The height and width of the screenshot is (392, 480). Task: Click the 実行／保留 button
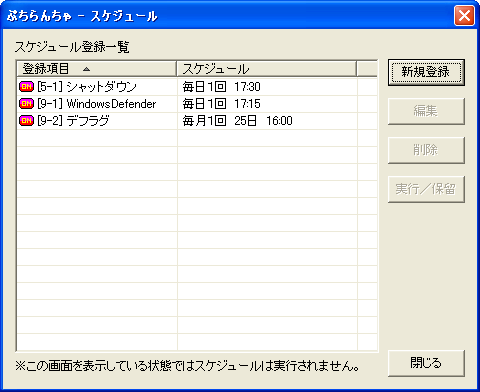tap(426, 189)
